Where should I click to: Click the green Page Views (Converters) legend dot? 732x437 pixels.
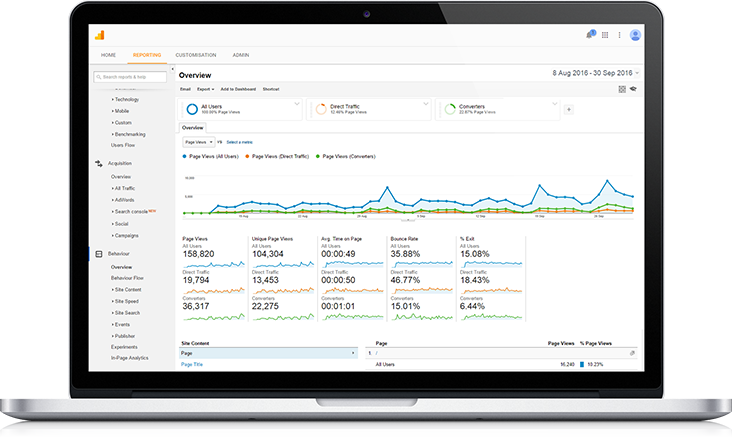tap(318, 156)
